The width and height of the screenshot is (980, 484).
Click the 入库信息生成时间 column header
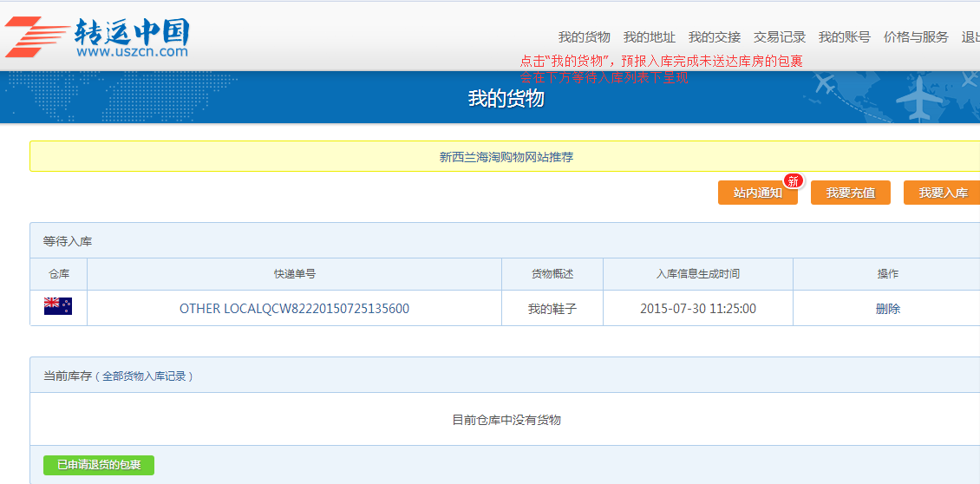(698, 274)
